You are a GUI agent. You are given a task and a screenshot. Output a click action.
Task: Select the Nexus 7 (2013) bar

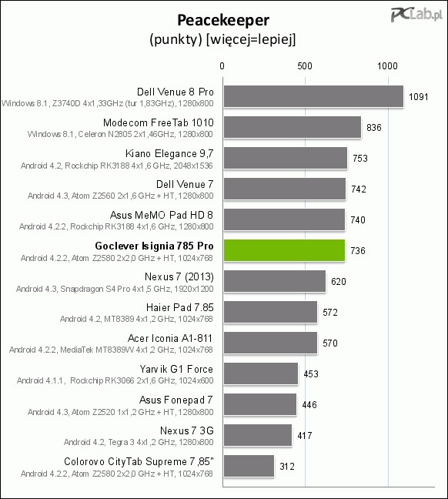(275, 281)
